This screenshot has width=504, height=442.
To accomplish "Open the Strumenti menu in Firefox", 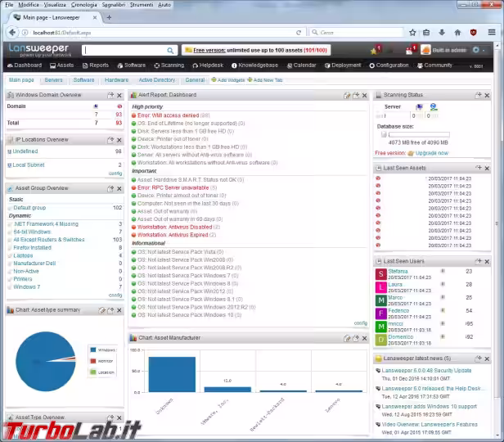I will (x=142, y=5).
